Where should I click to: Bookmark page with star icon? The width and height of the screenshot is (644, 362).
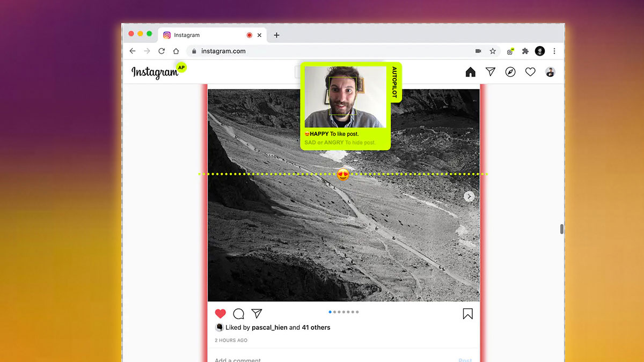coord(493,51)
